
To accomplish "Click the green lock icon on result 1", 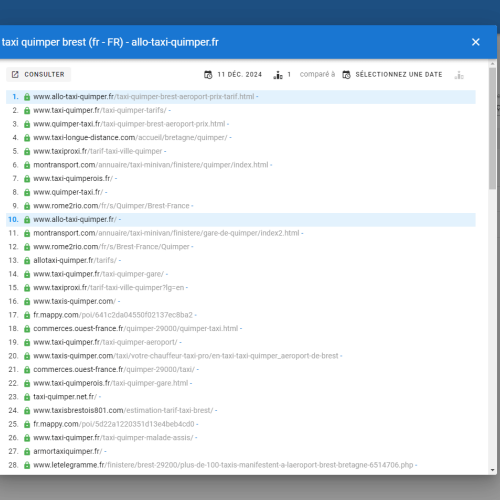I will point(27,97).
